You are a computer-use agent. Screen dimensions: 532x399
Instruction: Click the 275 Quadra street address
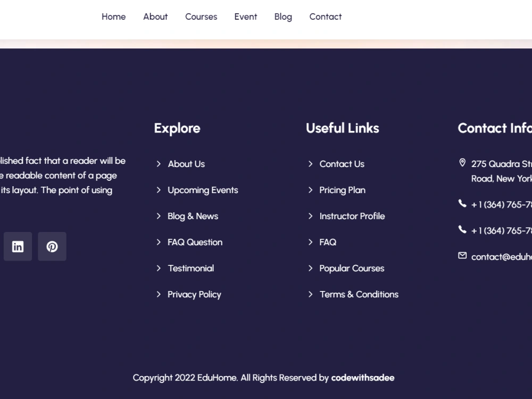pyautogui.click(x=502, y=171)
